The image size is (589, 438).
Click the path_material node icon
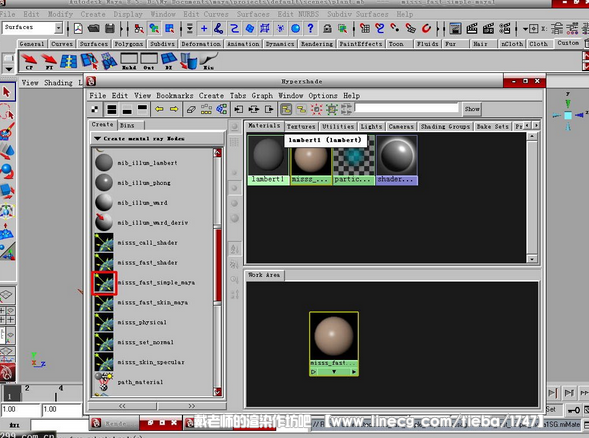(104, 382)
